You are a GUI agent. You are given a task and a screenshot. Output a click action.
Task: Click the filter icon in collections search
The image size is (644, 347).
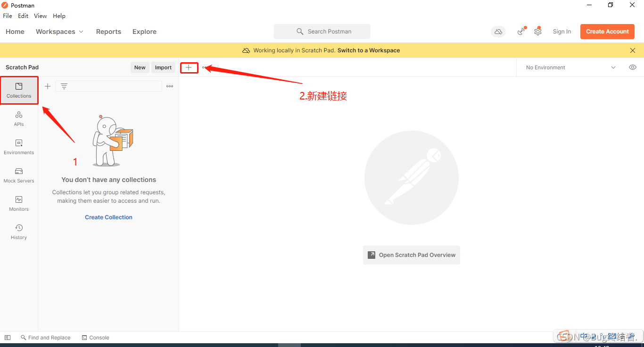tap(64, 86)
